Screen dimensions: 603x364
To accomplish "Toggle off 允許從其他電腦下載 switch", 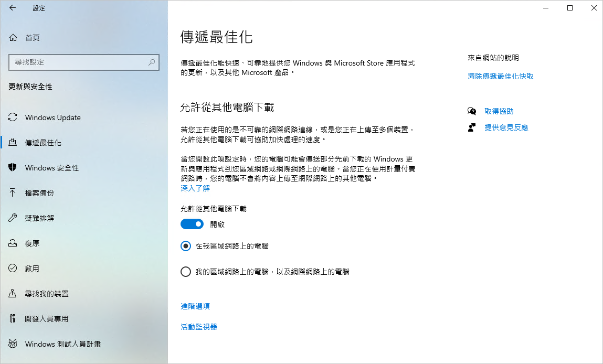I will pyautogui.click(x=192, y=224).
